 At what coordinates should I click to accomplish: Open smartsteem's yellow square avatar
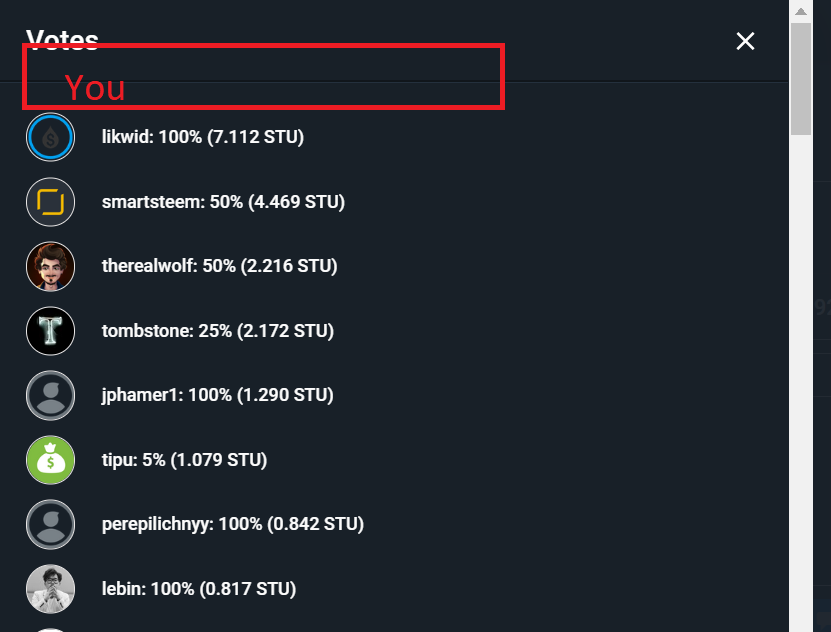point(50,202)
